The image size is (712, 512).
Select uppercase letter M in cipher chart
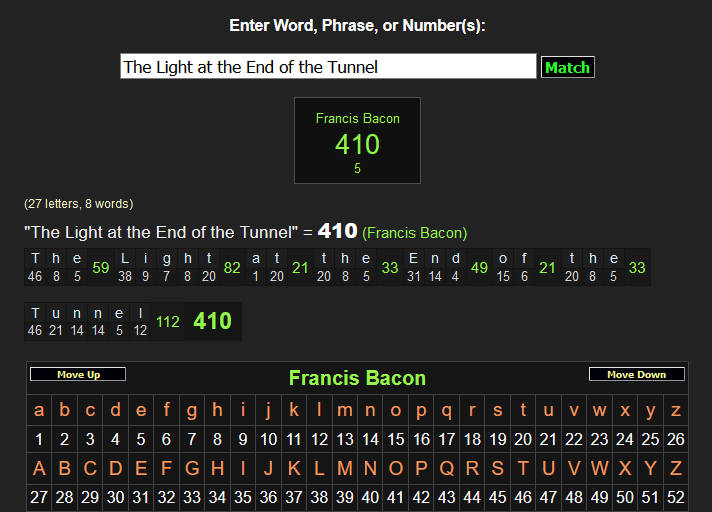click(x=345, y=468)
